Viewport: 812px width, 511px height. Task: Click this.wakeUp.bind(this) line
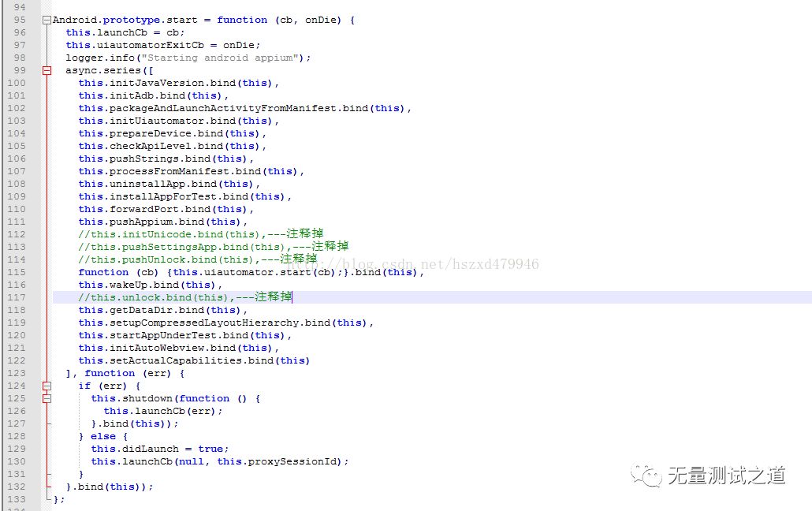[150, 285]
